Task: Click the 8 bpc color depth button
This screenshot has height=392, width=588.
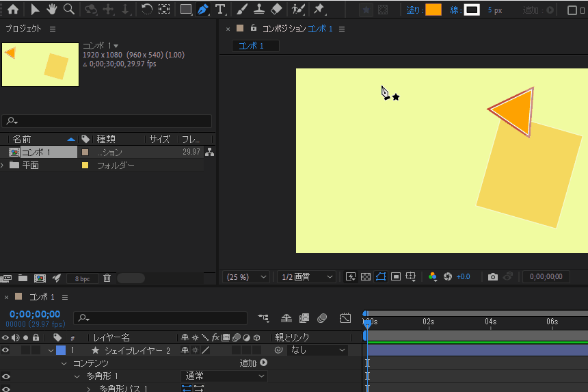Action: tap(83, 278)
